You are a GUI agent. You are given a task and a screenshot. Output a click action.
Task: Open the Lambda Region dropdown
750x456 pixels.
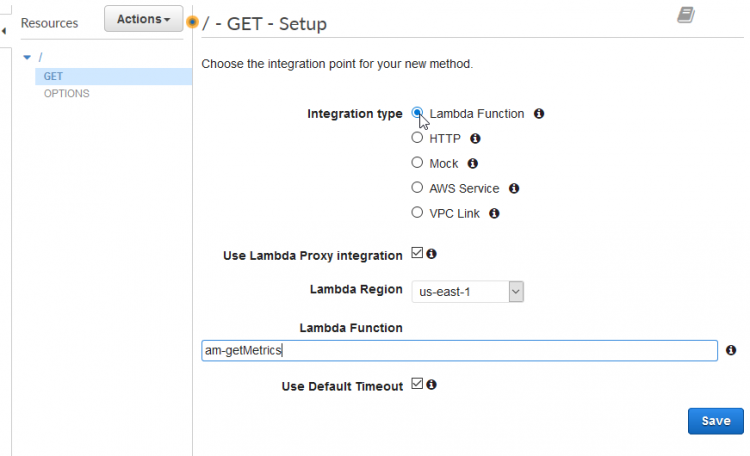coord(468,291)
